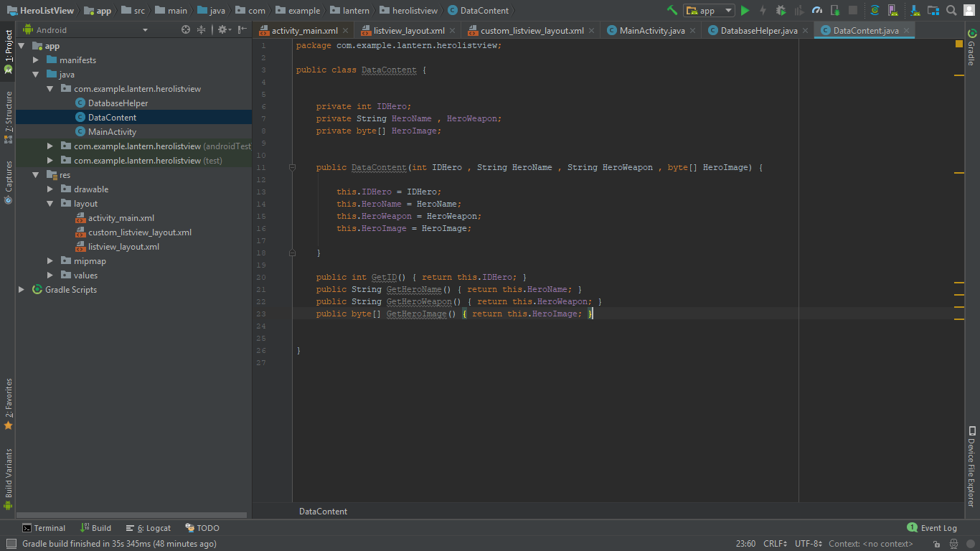Click the user account avatar icon
The image size is (980, 551).
(970, 10)
